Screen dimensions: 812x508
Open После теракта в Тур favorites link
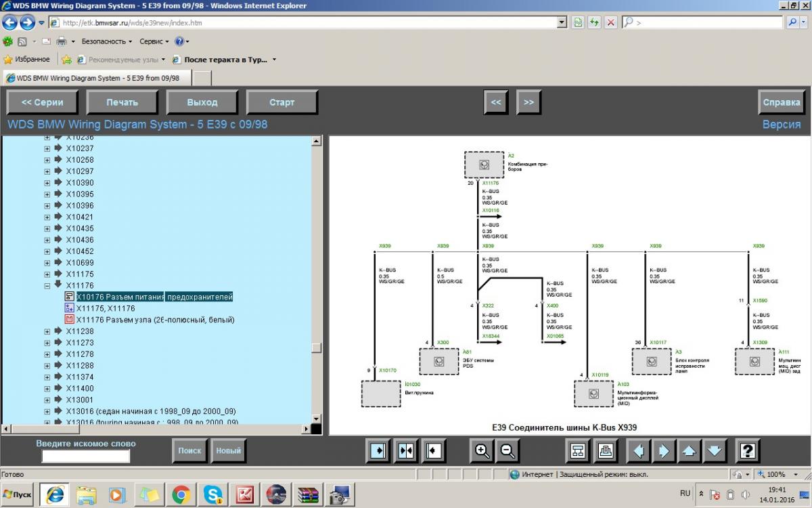tap(224, 60)
